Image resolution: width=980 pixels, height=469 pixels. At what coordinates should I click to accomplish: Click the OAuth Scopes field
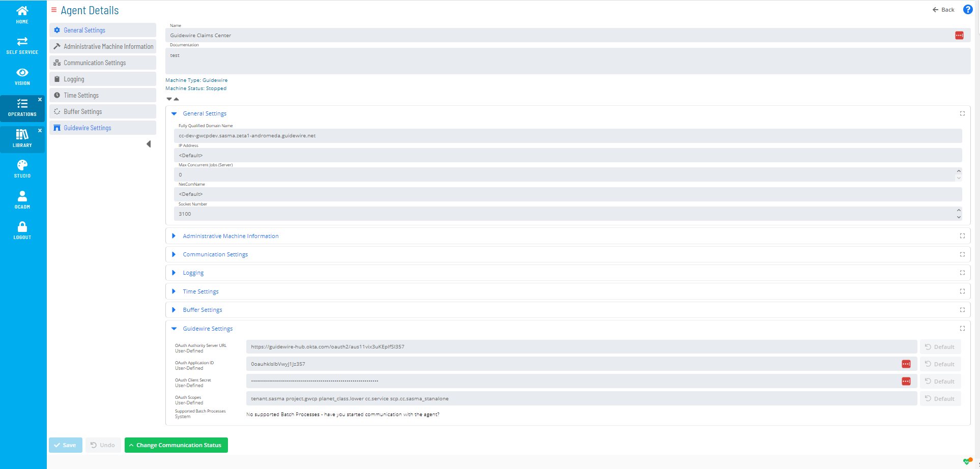(582, 399)
